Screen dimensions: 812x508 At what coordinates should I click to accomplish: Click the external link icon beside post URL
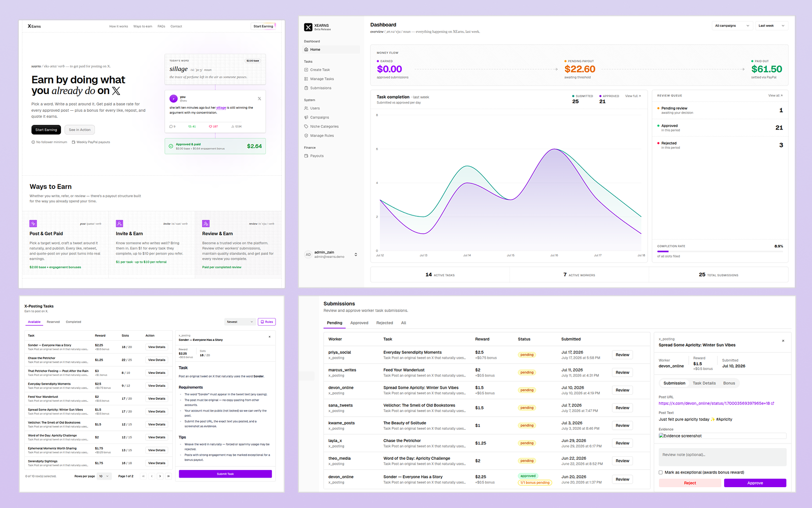click(x=772, y=403)
